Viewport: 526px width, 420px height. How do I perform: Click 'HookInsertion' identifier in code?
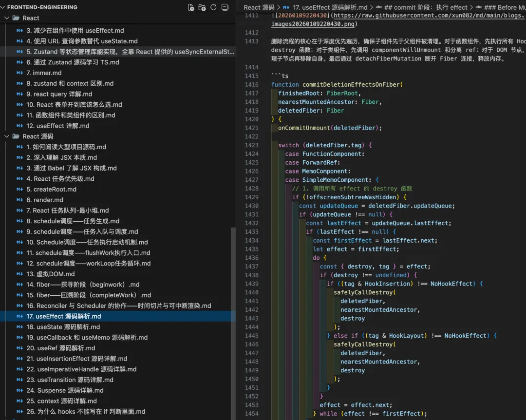click(388, 284)
